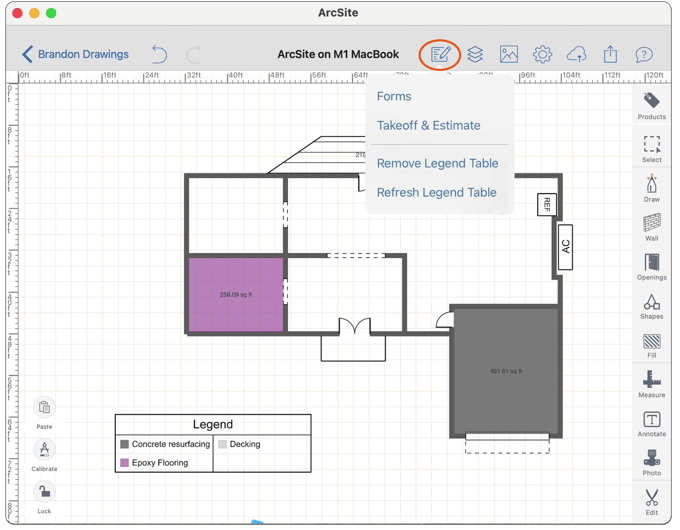Viewport: 680px width, 530px height.
Task: Activate the Measure tool
Action: [x=651, y=383]
